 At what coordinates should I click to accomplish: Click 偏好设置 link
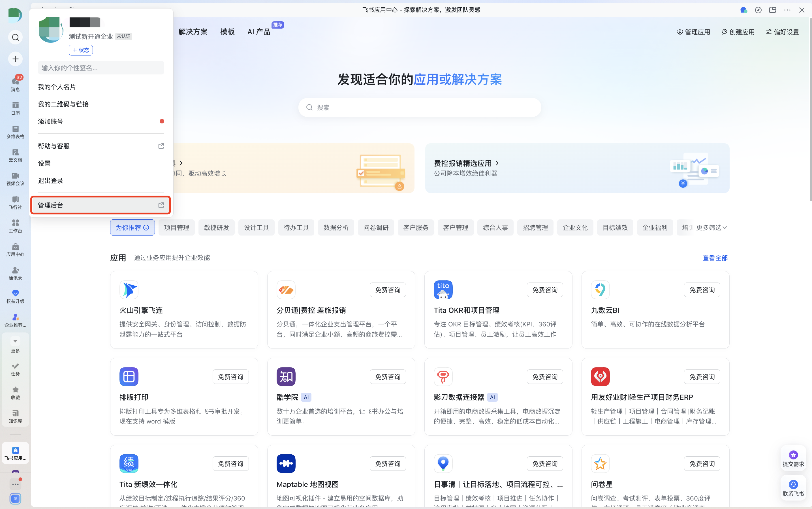pyautogui.click(x=782, y=32)
